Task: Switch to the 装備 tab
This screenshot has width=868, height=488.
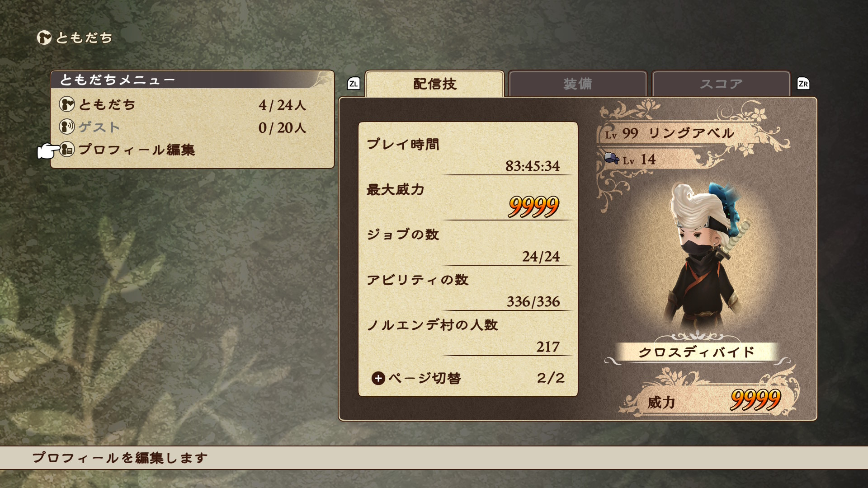Action: [x=578, y=84]
